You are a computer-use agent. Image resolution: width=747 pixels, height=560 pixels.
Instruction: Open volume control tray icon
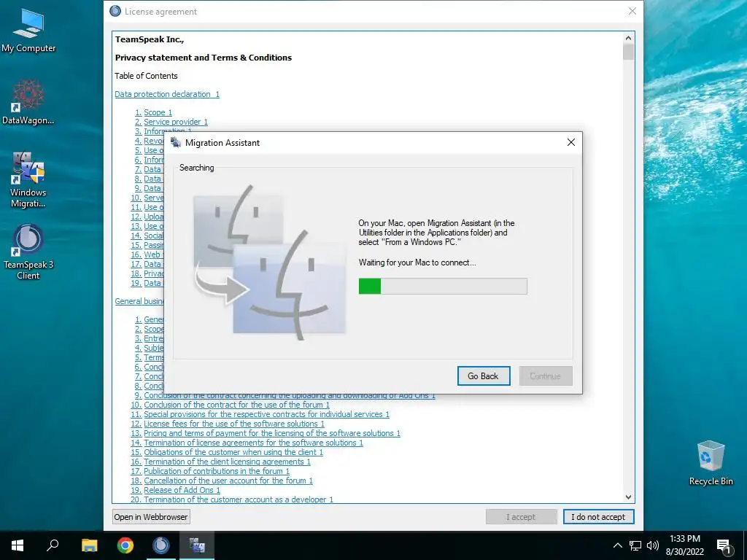coord(653,545)
